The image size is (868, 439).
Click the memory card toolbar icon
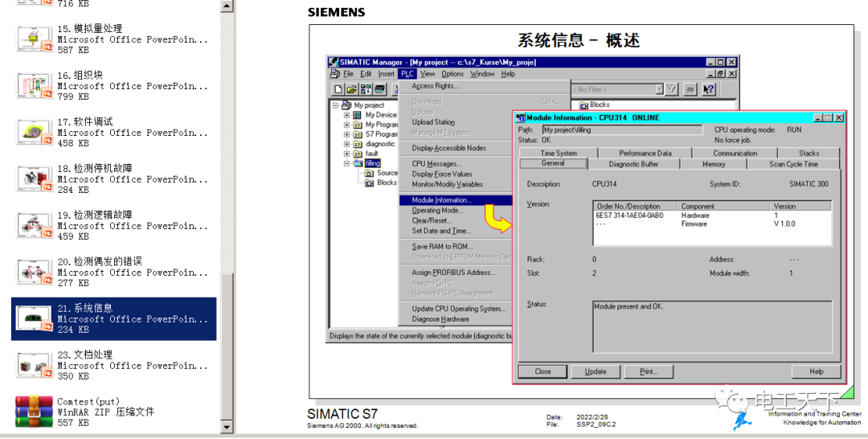(379, 89)
